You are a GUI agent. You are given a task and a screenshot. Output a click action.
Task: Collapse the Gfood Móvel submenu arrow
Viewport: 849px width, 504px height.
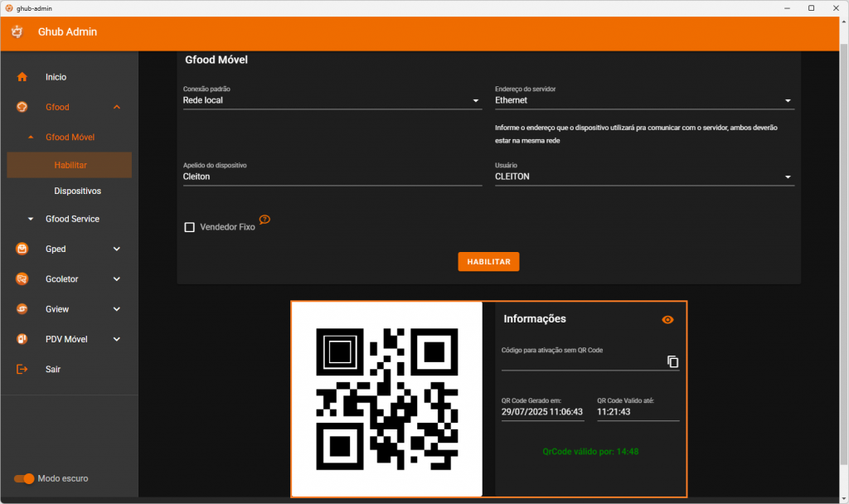pyautogui.click(x=31, y=137)
